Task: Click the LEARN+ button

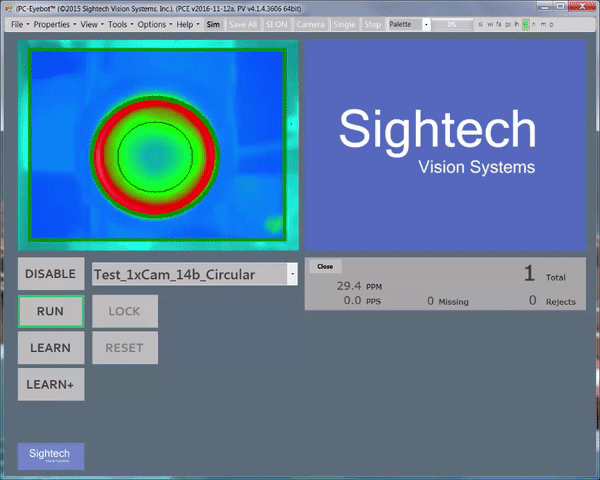Action: coord(50,384)
